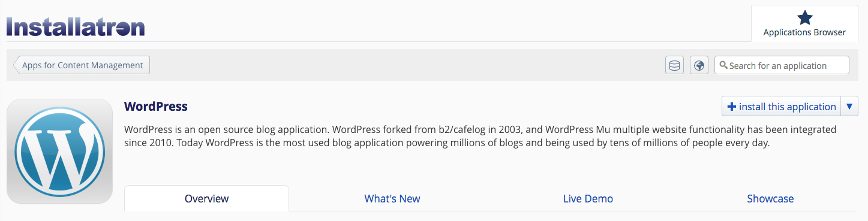This screenshot has height=221, width=868.
Task: Click the plus icon on the install button
Action: 731,107
